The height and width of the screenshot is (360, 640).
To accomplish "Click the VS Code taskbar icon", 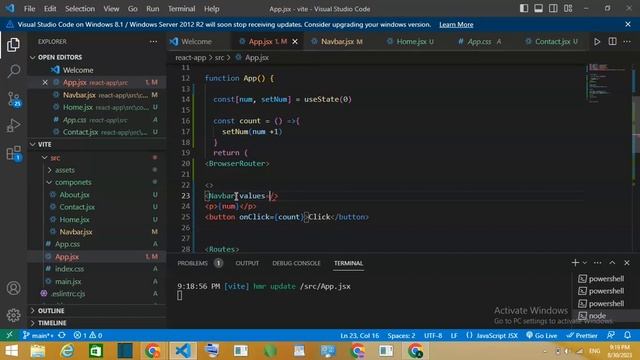I will coord(183,351).
